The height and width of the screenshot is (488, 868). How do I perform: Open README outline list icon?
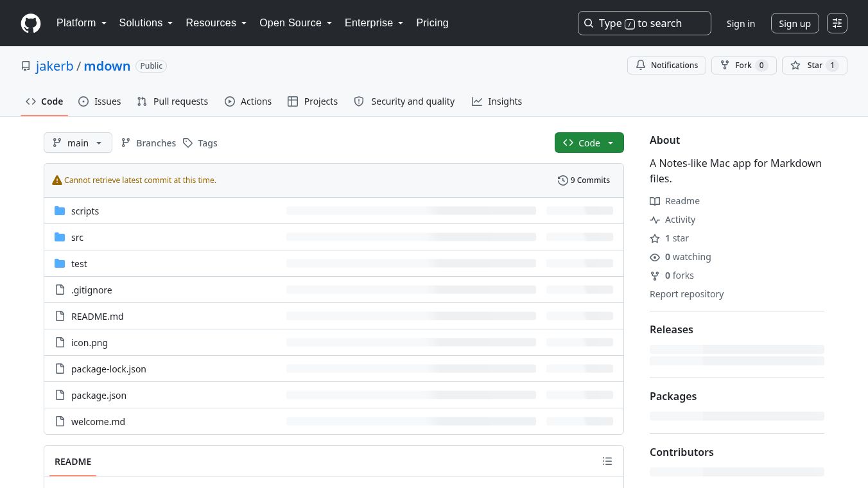pyautogui.click(x=607, y=461)
